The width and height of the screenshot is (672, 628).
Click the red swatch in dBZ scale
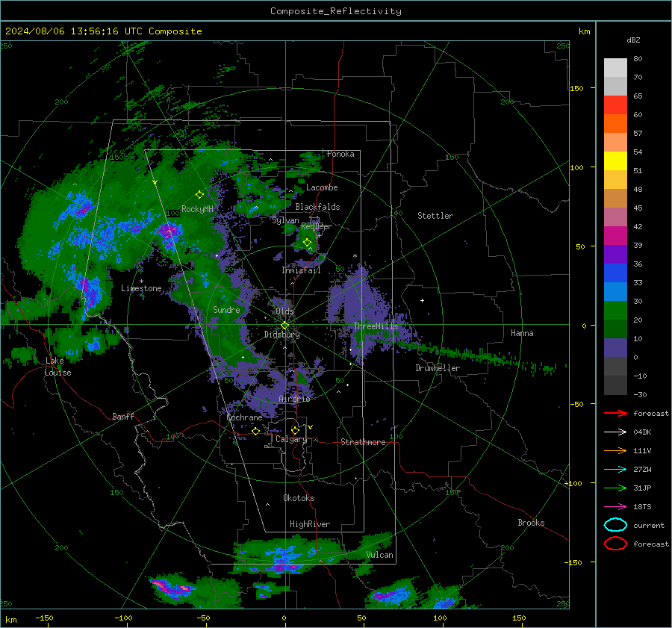point(615,105)
